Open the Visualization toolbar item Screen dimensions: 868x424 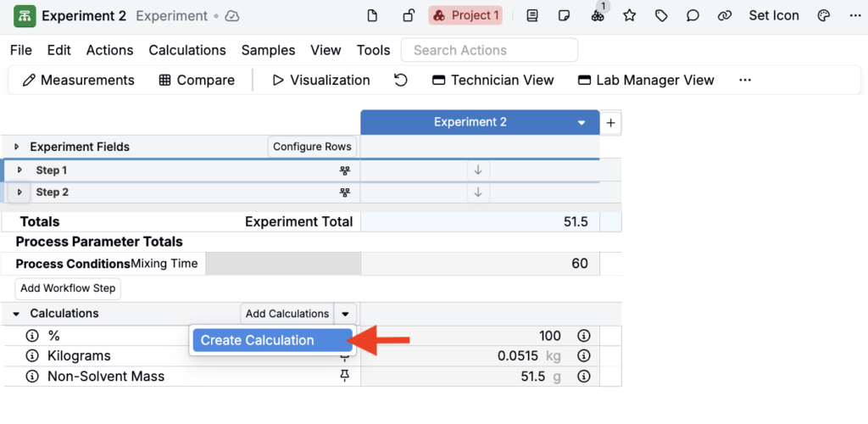coord(321,81)
